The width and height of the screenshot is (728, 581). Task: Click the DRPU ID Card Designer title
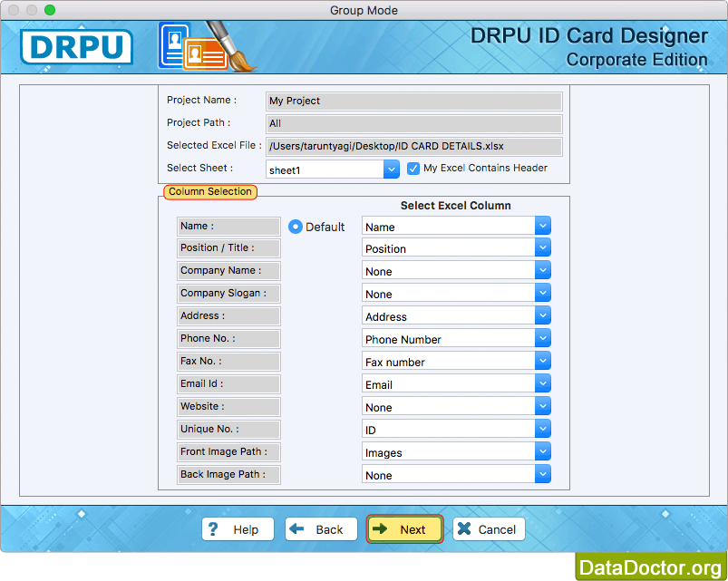click(x=589, y=36)
